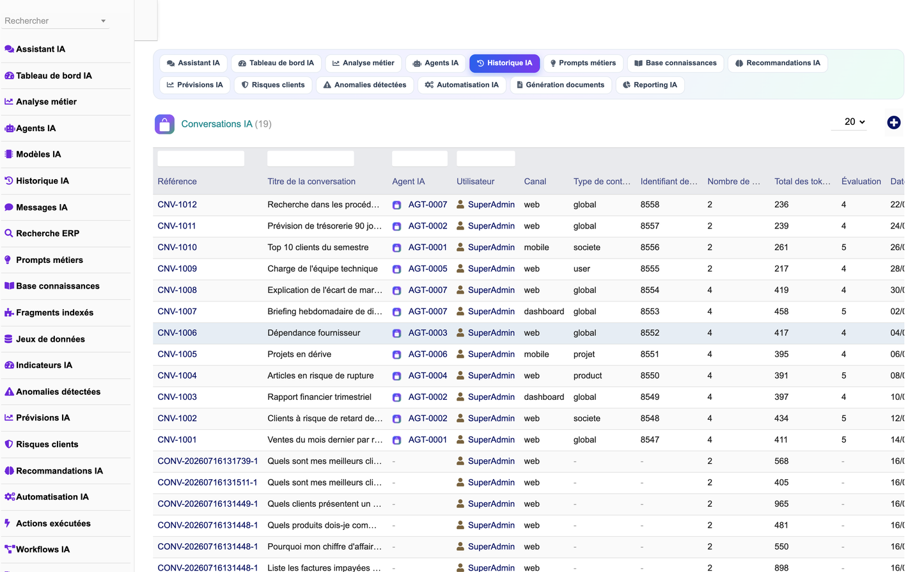Expand the Rechercher dropdown arrow
Screen dimensions: 924x572
[x=103, y=21]
